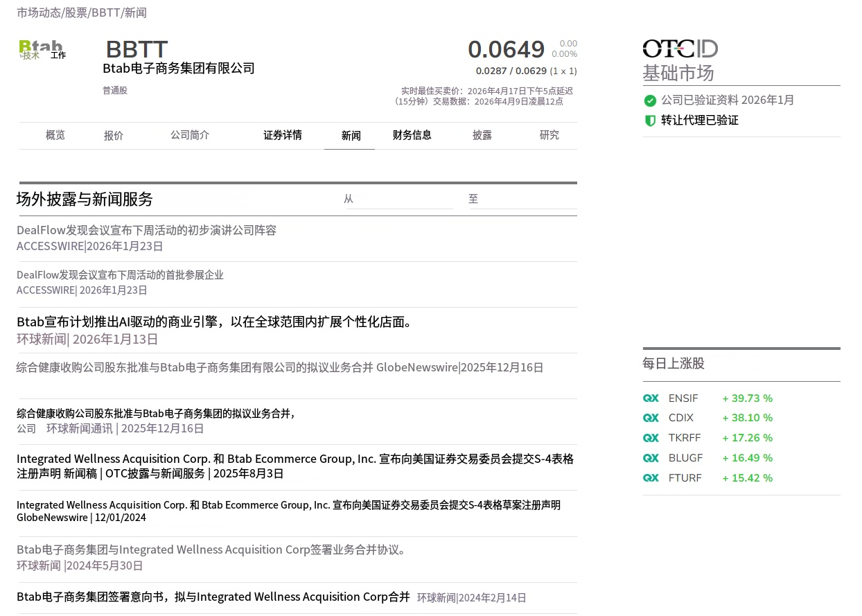Click the 至 end date field
Viewport: 862px width, 616px height.
(523, 199)
